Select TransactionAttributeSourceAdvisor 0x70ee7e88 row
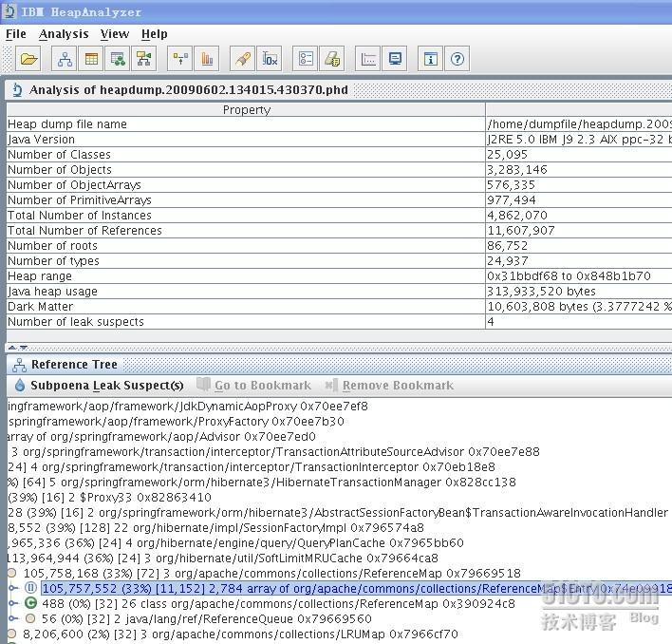Image resolution: width=672 pixels, height=644 pixels. pyautogui.click(x=274, y=451)
